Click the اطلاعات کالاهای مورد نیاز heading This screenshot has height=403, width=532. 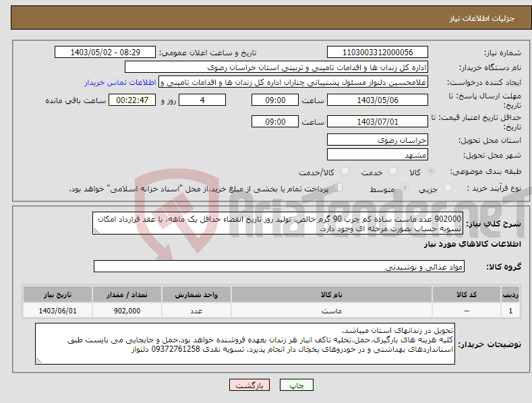pyautogui.click(x=472, y=244)
